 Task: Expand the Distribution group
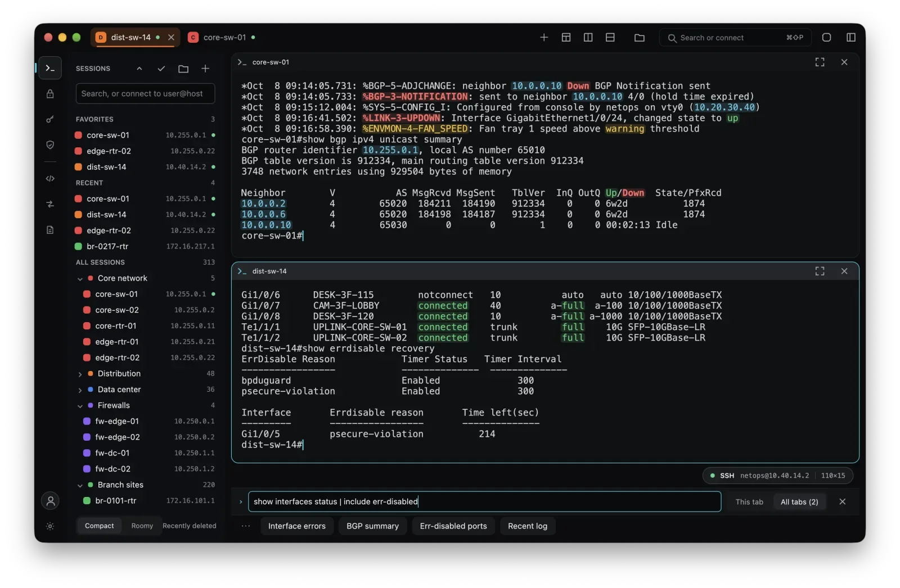(x=80, y=374)
